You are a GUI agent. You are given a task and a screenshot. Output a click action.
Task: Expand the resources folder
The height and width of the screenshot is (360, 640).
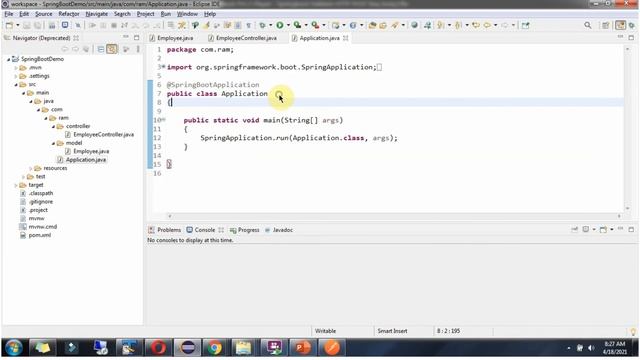(31, 168)
